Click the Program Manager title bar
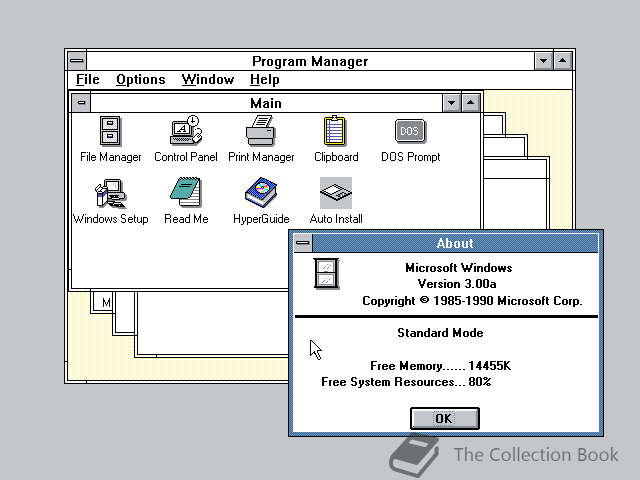The height and width of the screenshot is (480, 640). point(310,61)
